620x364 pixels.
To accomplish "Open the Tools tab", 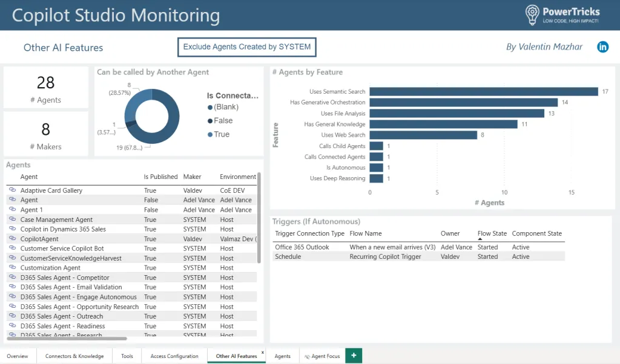I will pyautogui.click(x=127, y=356).
